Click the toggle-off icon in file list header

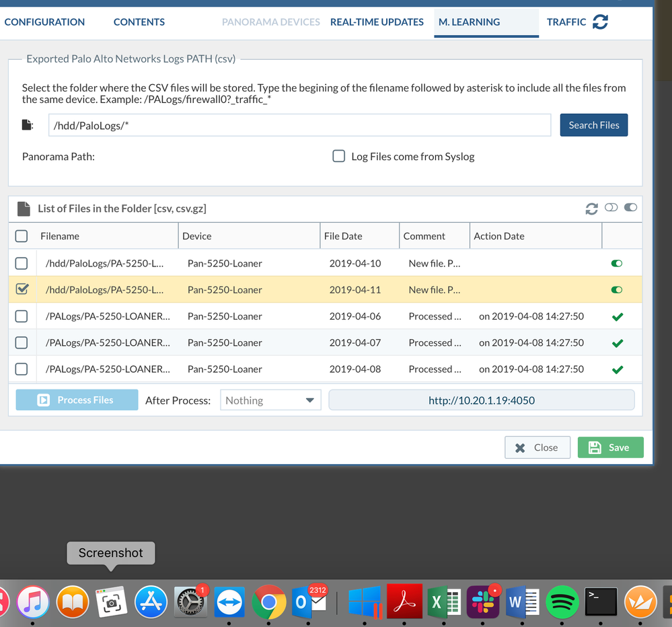coord(611,208)
